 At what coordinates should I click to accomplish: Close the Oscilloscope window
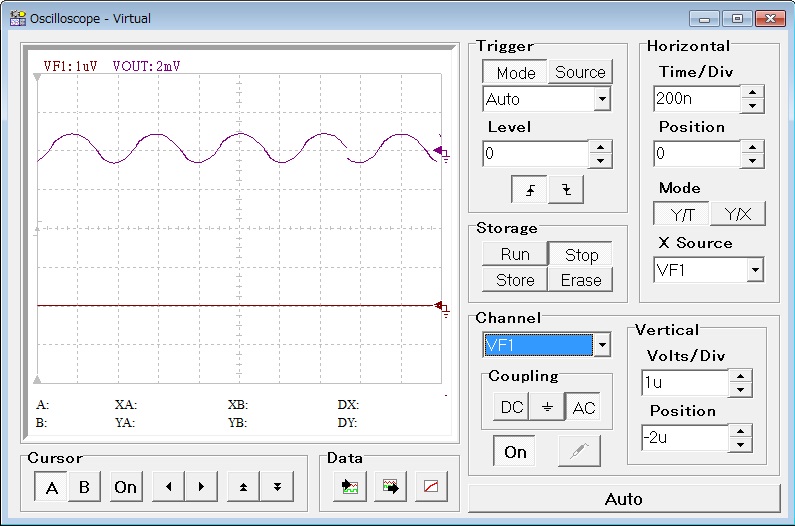coord(770,19)
